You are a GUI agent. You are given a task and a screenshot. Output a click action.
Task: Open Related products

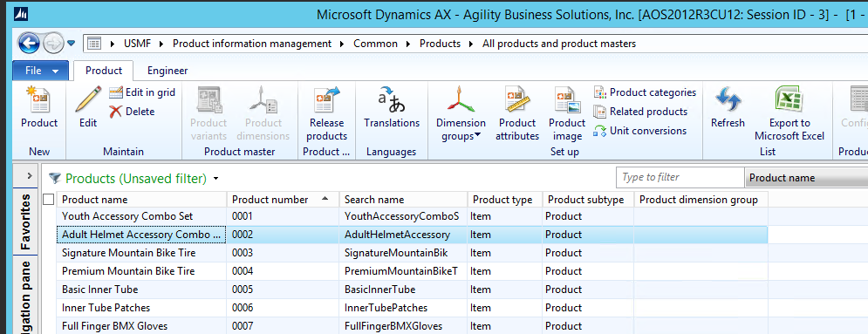[x=640, y=112]
